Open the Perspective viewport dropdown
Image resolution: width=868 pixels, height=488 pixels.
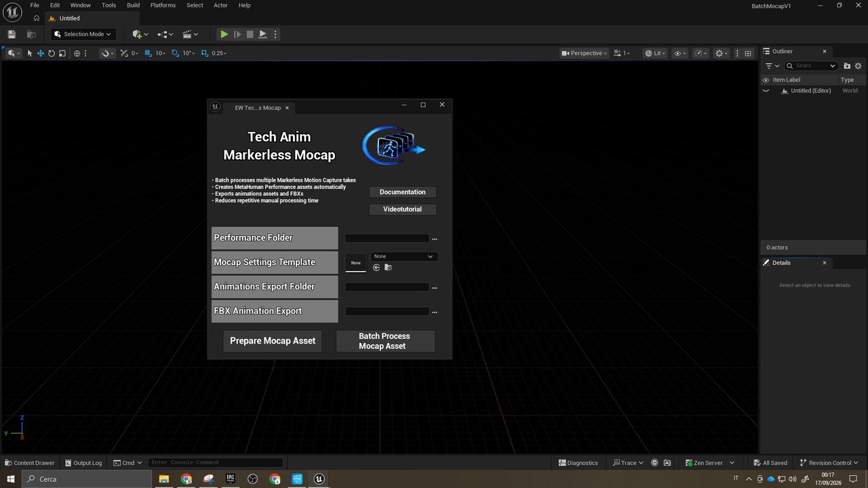point(584,53)
